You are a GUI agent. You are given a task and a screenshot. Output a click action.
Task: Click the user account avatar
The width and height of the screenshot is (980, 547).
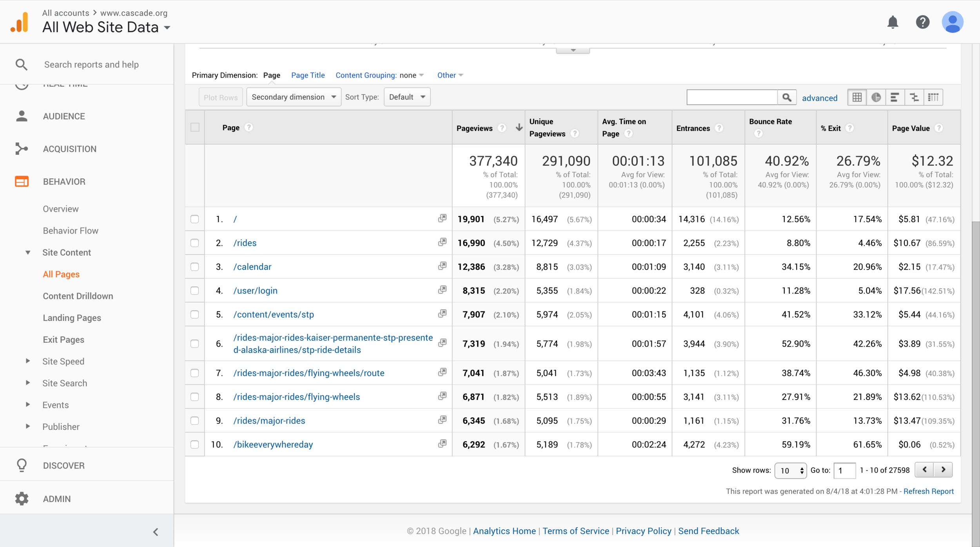point(953,22)
